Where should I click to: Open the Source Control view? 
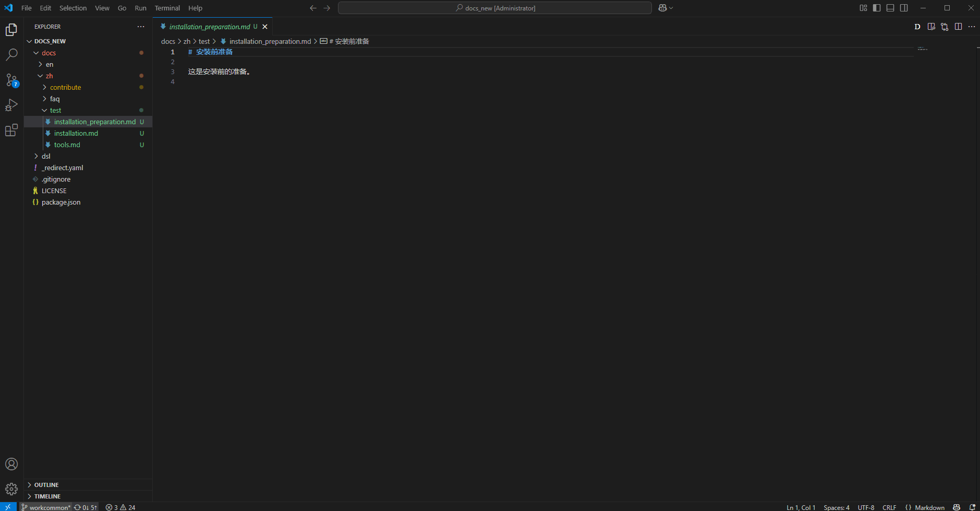click(11, 80)
